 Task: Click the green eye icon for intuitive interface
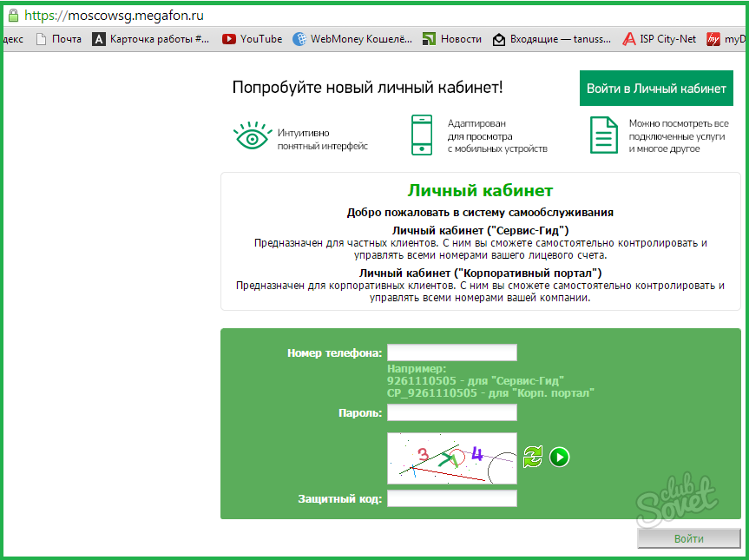click(x=253, y=135)
